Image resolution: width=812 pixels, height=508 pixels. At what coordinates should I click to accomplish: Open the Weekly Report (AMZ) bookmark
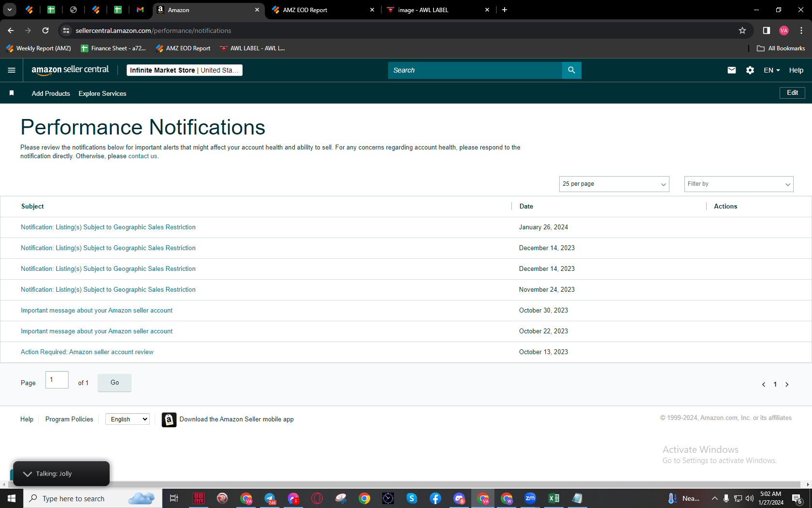point(38,48)
